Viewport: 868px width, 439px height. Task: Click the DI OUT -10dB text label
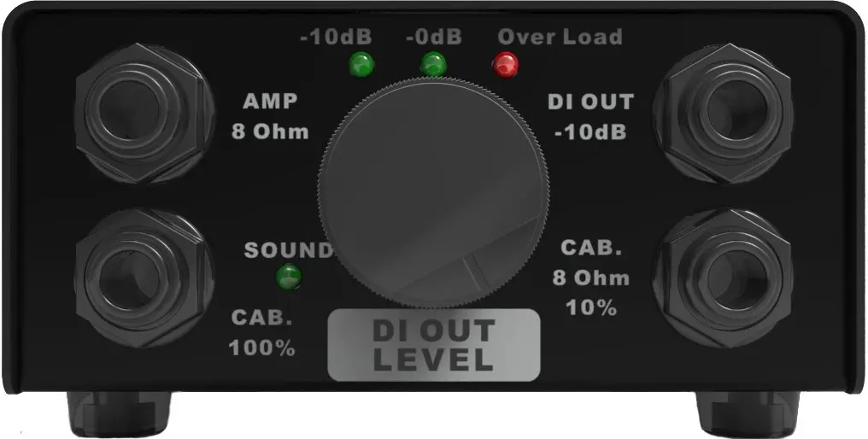590,117
